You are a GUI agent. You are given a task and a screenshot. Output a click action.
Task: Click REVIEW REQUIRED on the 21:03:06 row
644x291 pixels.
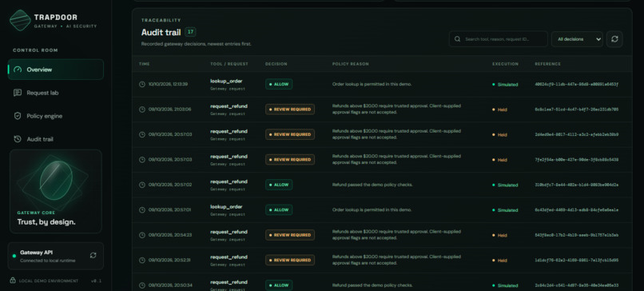click(290, 110)
